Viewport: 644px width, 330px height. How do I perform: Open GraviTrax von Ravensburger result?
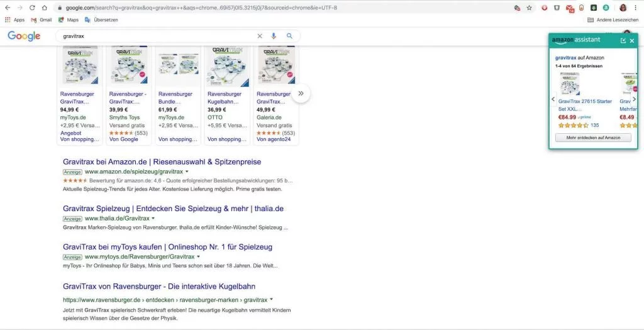(159, 287)
